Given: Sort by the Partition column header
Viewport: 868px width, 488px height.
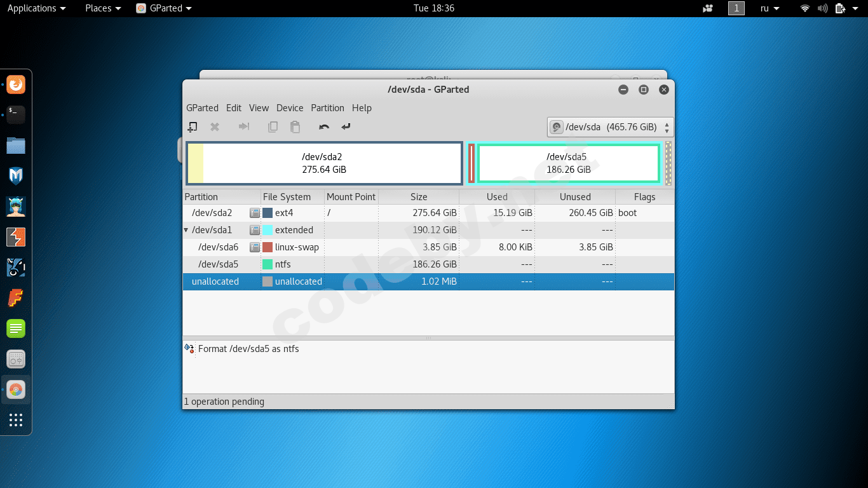Looking at the screenshot, I should tap(222, 197).
